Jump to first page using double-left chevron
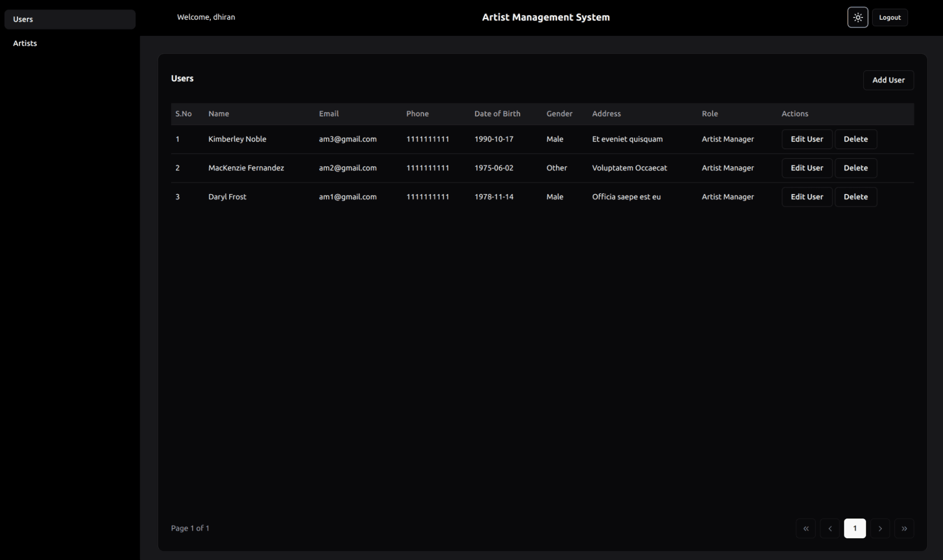Image resolution: width=943 pixels, height=560 pixels. click(806, 528)
